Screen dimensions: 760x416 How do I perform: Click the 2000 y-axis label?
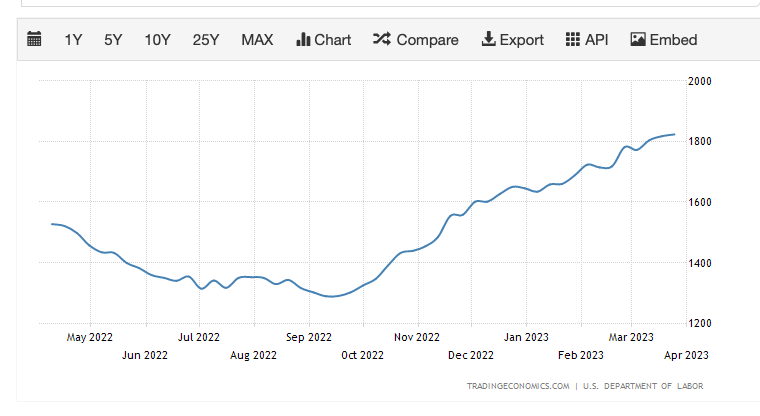click(699, 81)
